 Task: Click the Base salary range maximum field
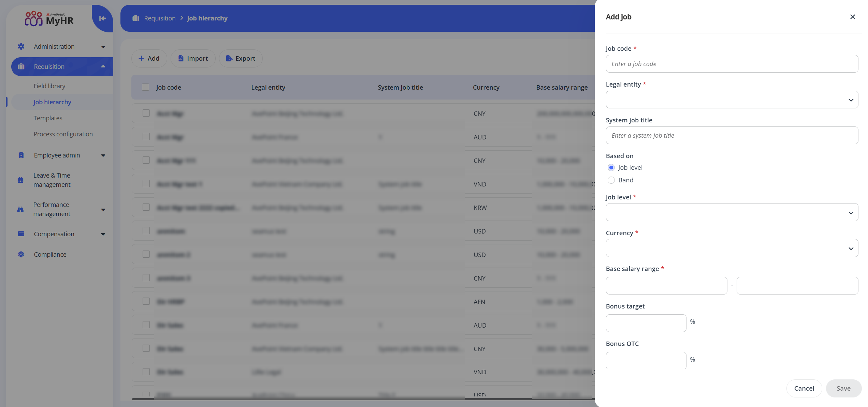[x=797, y=286]
